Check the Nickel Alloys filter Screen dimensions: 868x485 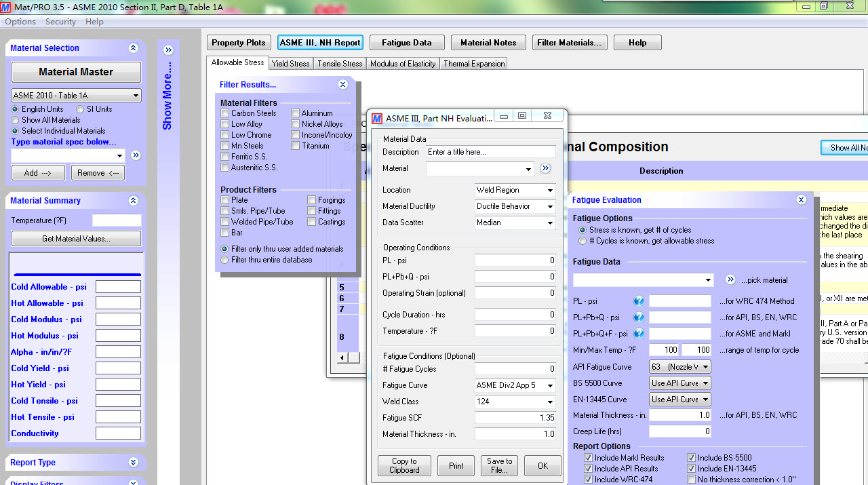tap(295, 124)
